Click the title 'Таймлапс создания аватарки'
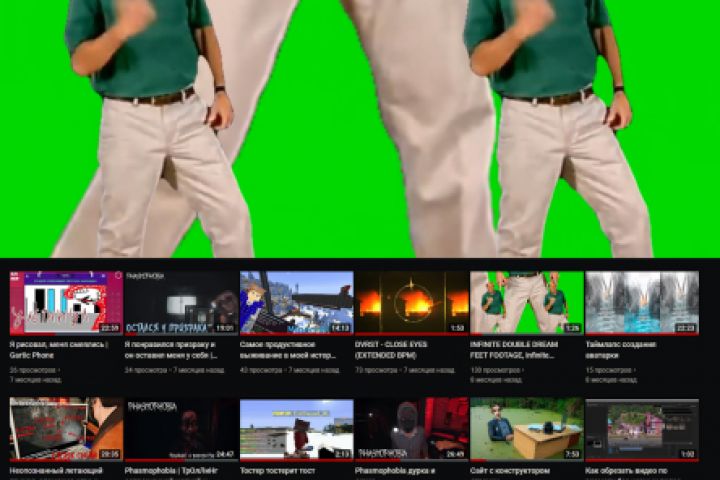This screenshot has height=480, width=720. 621,350
